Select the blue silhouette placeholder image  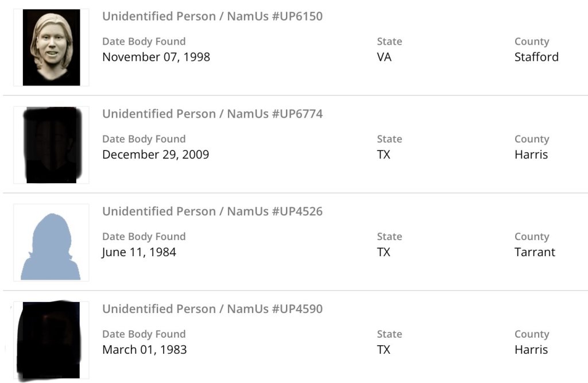pyautogui.click(x=51, y=246)
